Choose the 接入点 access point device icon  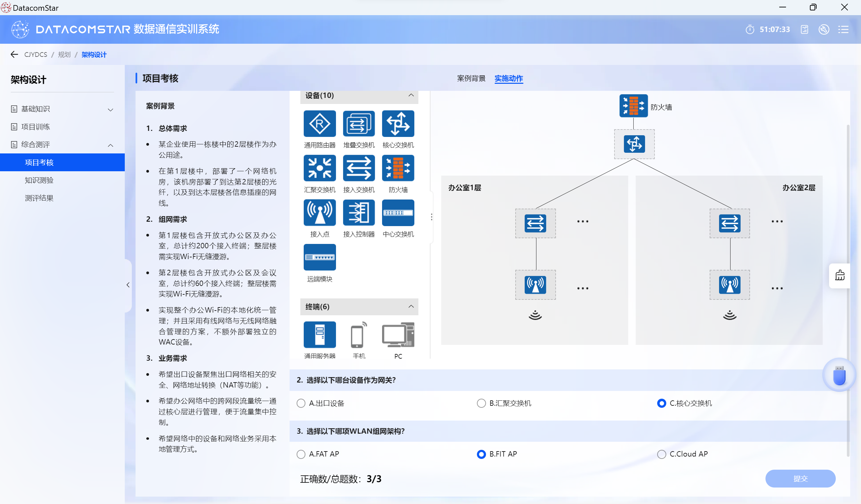320,213
